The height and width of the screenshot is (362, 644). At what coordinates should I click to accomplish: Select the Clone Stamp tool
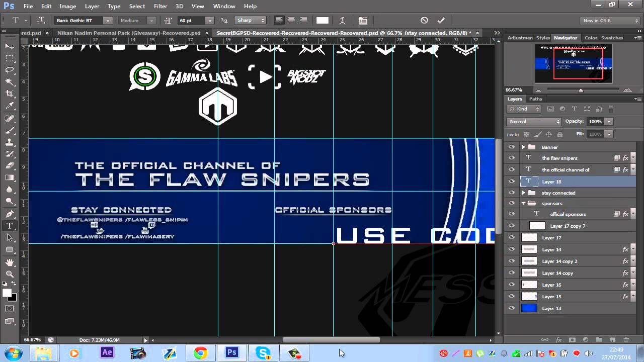[x=10, y=142]
